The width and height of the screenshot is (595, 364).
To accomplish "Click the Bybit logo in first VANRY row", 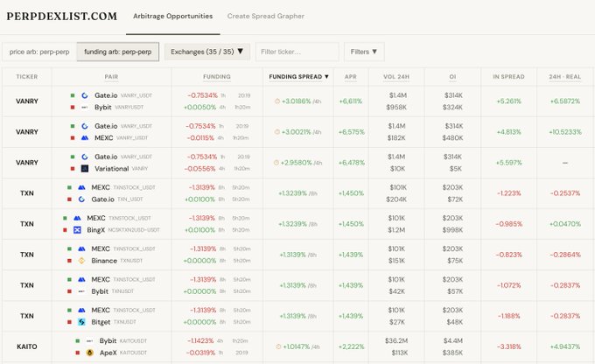I will [85, 108].
